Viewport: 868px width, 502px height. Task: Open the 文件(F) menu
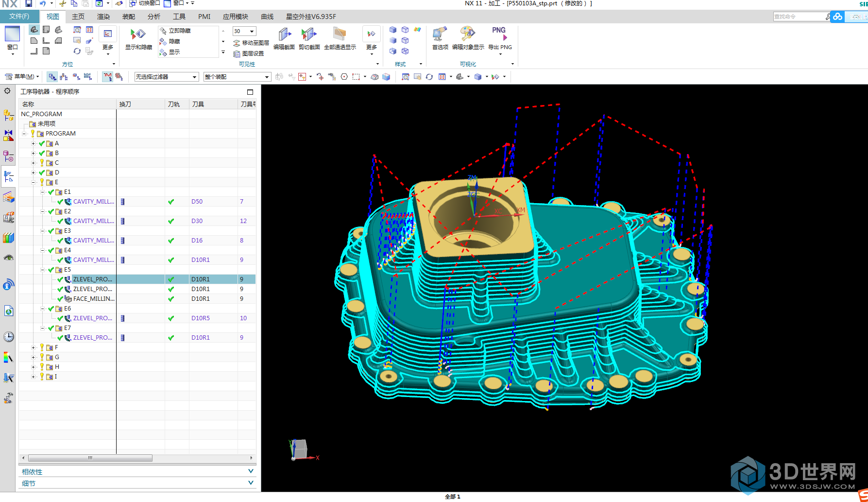coord(19,17)
